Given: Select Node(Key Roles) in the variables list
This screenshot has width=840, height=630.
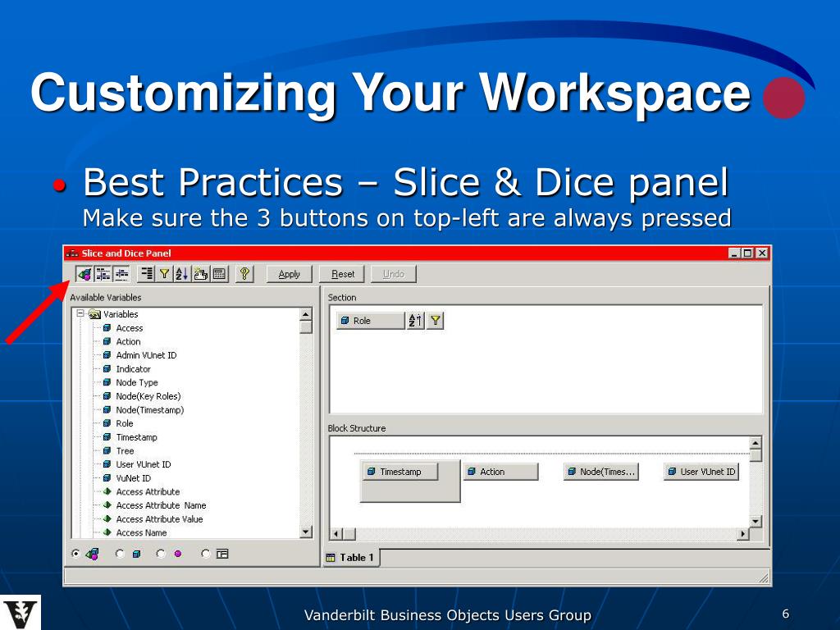Looking at the screenshot, I should (148, 396).
